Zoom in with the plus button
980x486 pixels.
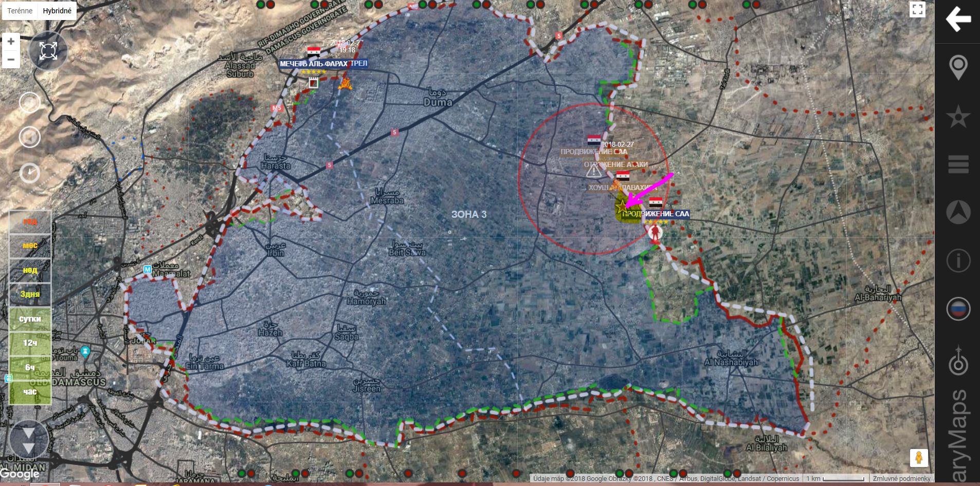(x=11, y=42)
